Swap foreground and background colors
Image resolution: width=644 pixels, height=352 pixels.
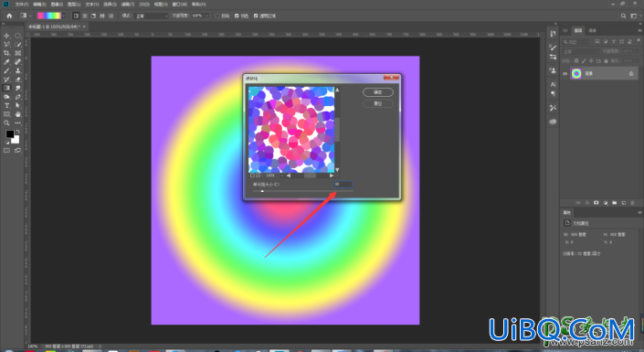pos(17,132)
